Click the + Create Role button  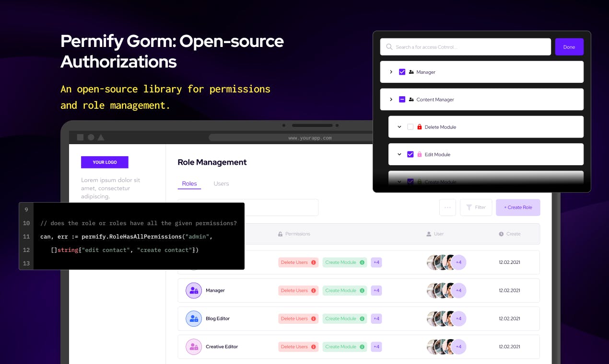518,207
